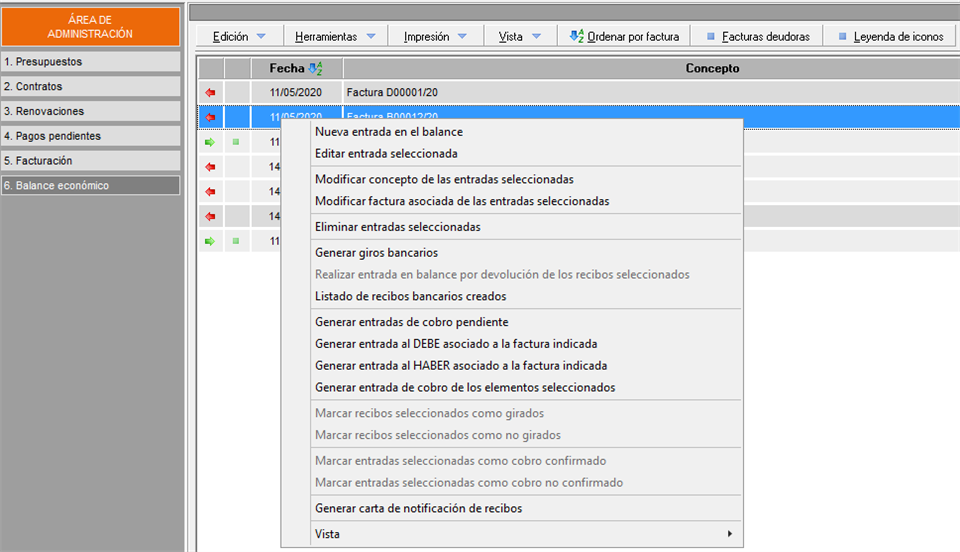Click the sort icon beside Ordenar por factura
The height and width of the screenshot is (552, 960).
[576, 36]
